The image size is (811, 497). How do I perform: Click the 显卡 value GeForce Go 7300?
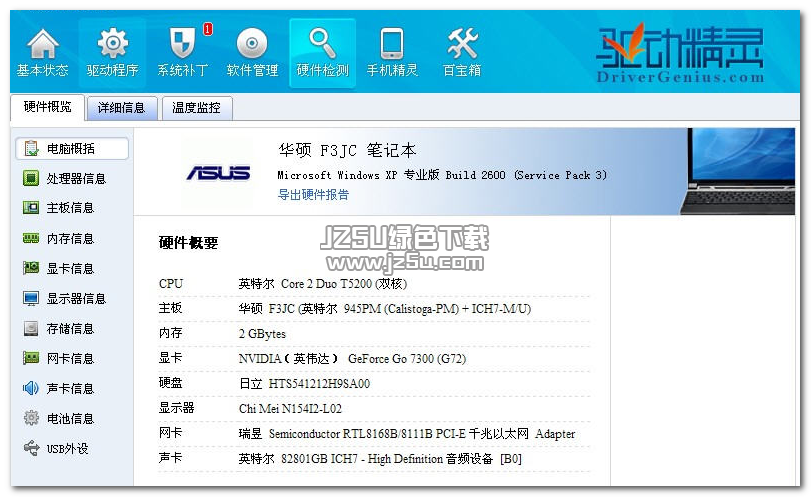click(x=352, y=358)
